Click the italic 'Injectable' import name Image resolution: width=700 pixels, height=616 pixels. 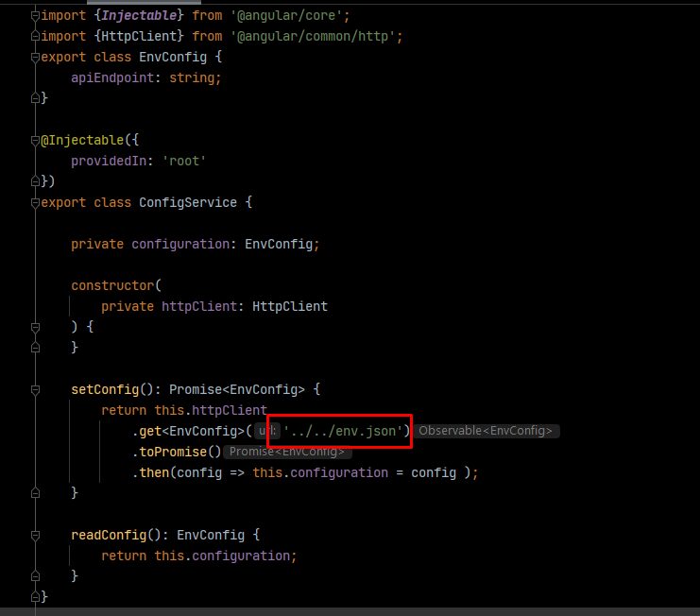pyautogui.click(x=139, y=16)
